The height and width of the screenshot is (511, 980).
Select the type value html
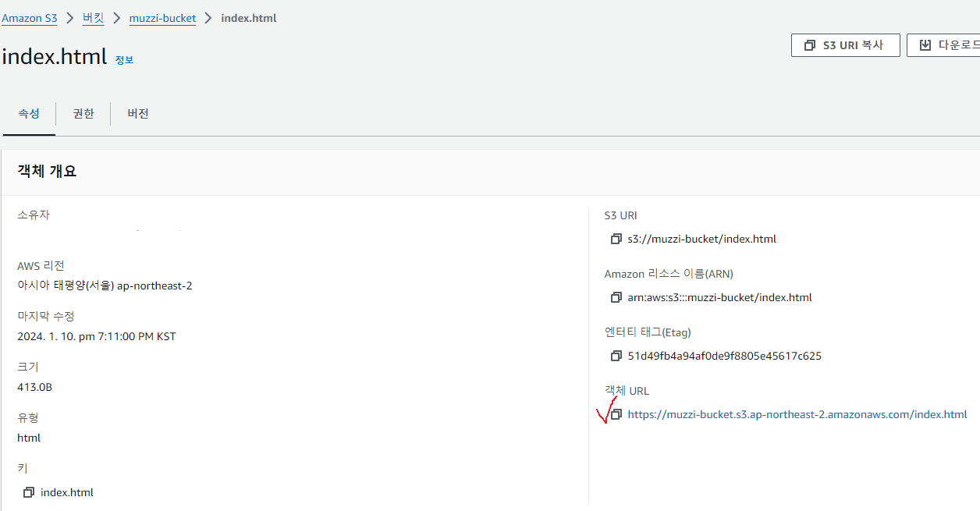tap(29, 438)
